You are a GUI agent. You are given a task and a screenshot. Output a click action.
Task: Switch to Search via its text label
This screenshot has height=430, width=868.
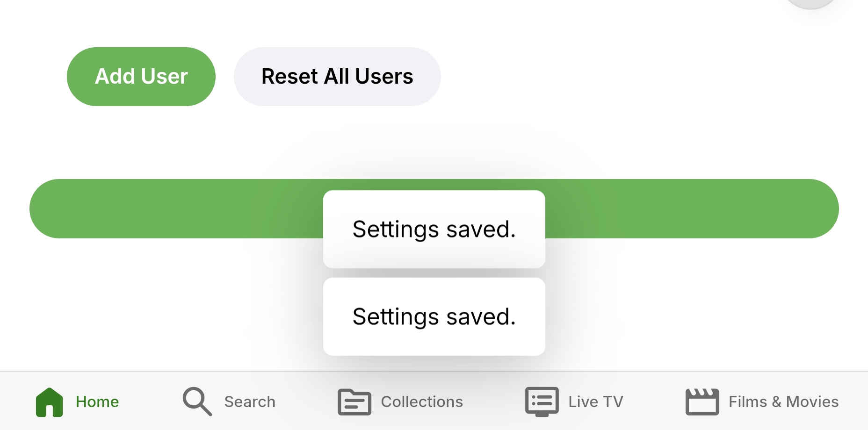click(250, 402)
